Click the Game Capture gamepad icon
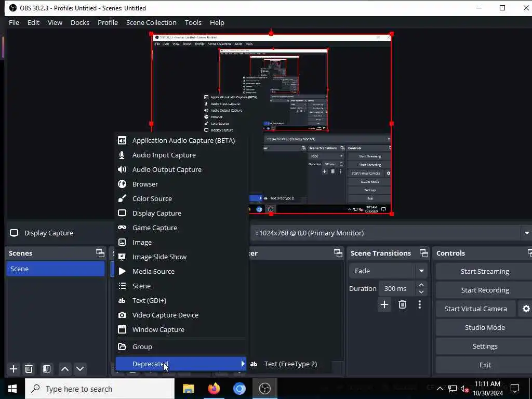The image size is (532, 399). click(x=122, y=228)
